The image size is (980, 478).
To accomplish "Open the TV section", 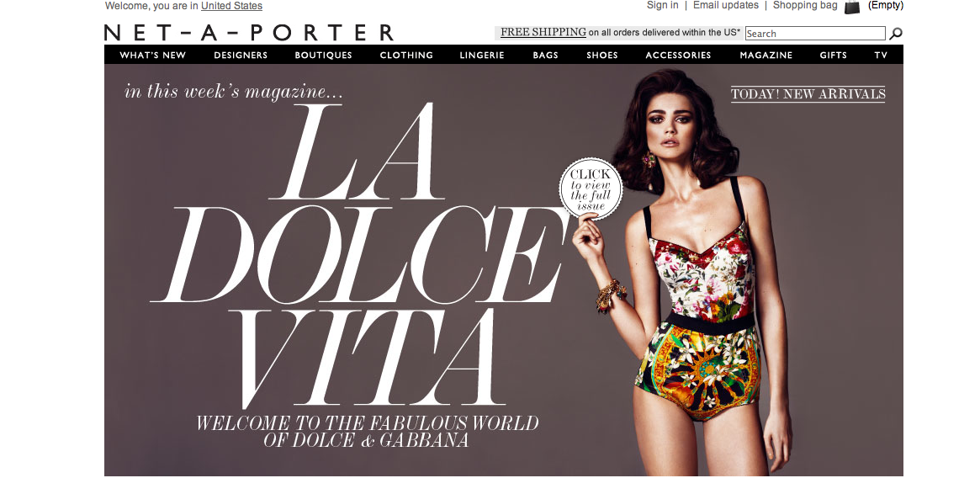I will 881,55.
